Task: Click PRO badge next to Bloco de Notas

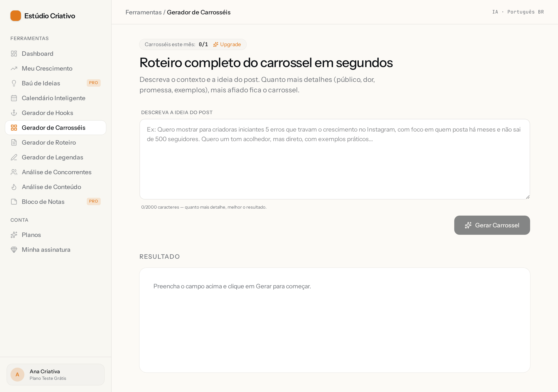Action: tap(94, 201)
